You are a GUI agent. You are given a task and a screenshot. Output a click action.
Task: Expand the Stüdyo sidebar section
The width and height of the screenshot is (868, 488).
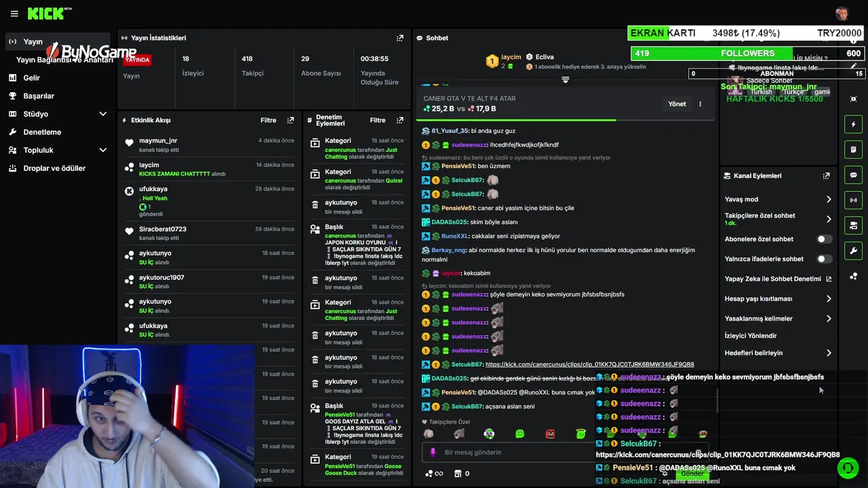tap(103, 114)
